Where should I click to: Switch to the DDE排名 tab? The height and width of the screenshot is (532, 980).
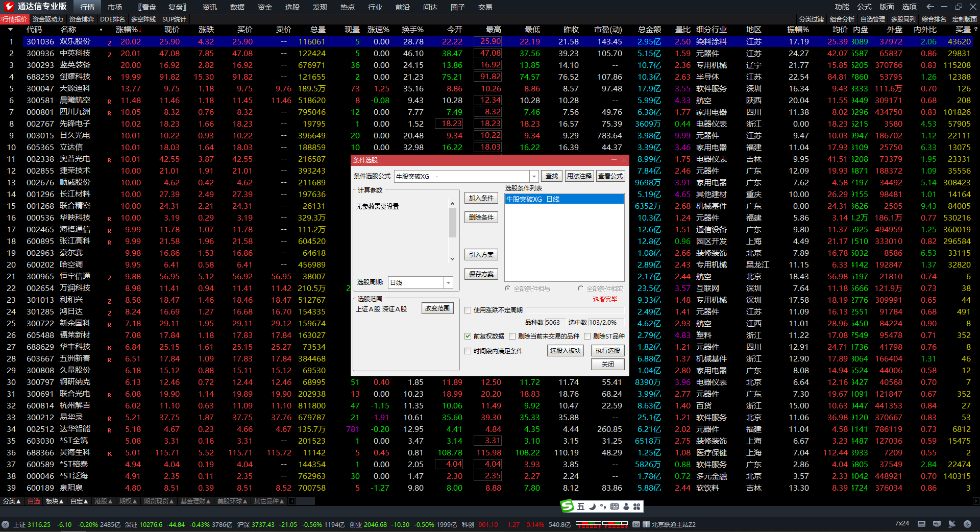112,19
